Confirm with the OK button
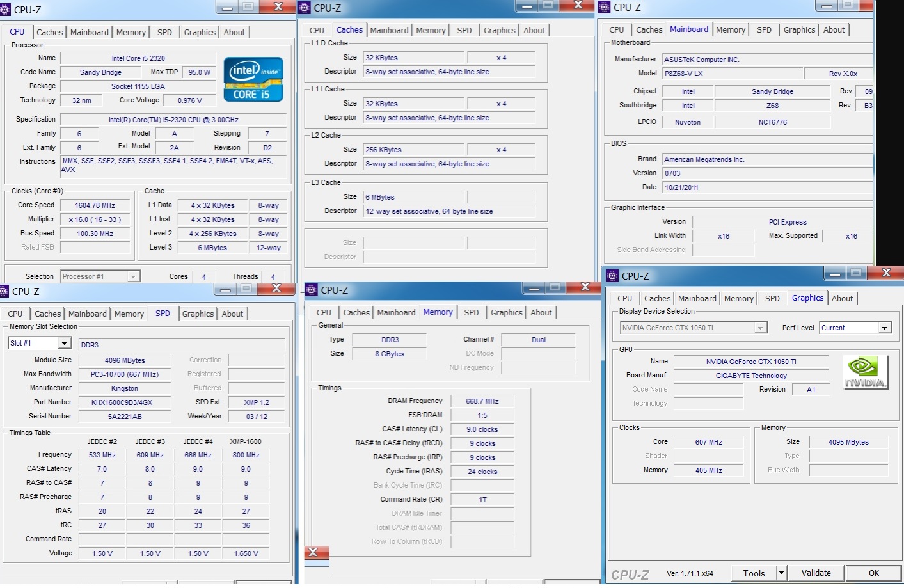 (874, 573)
